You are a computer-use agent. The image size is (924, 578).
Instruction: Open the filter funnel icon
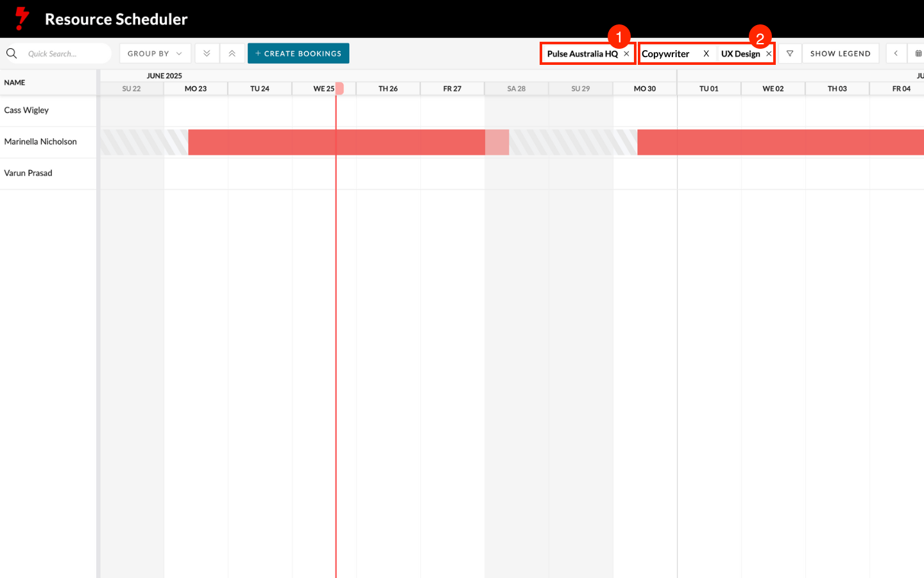point(790,53)
